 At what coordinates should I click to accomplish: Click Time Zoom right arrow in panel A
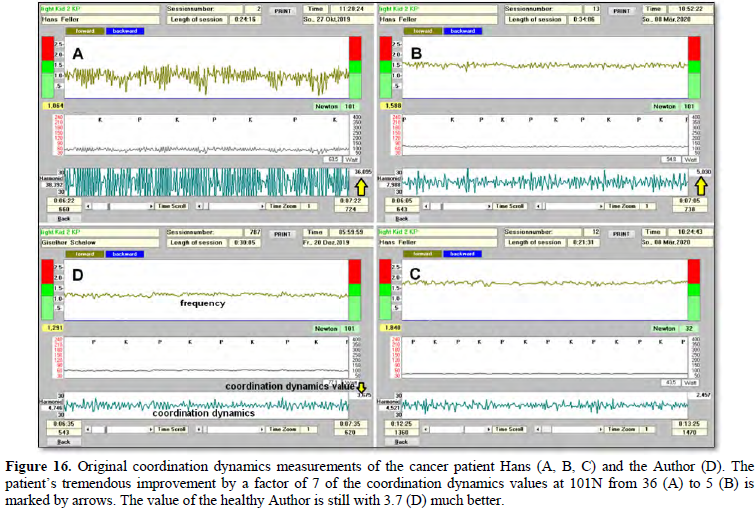262,206
